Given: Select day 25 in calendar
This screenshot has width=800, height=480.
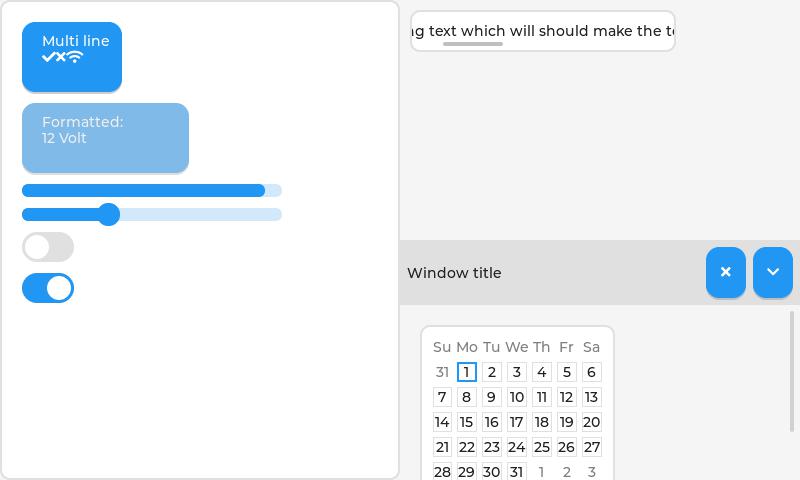Looking at the screenshot, I should (x=541, y=447).
